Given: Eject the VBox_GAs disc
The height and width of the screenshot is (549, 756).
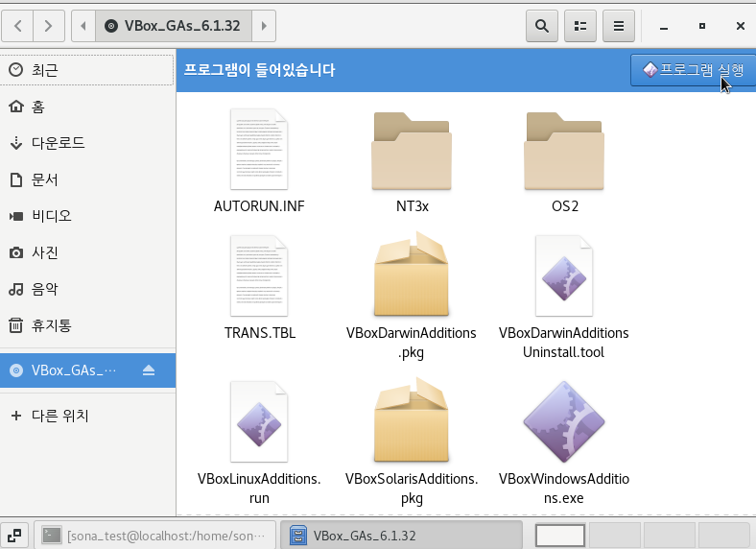Looking at the screenshot, I should coord(149,370).
